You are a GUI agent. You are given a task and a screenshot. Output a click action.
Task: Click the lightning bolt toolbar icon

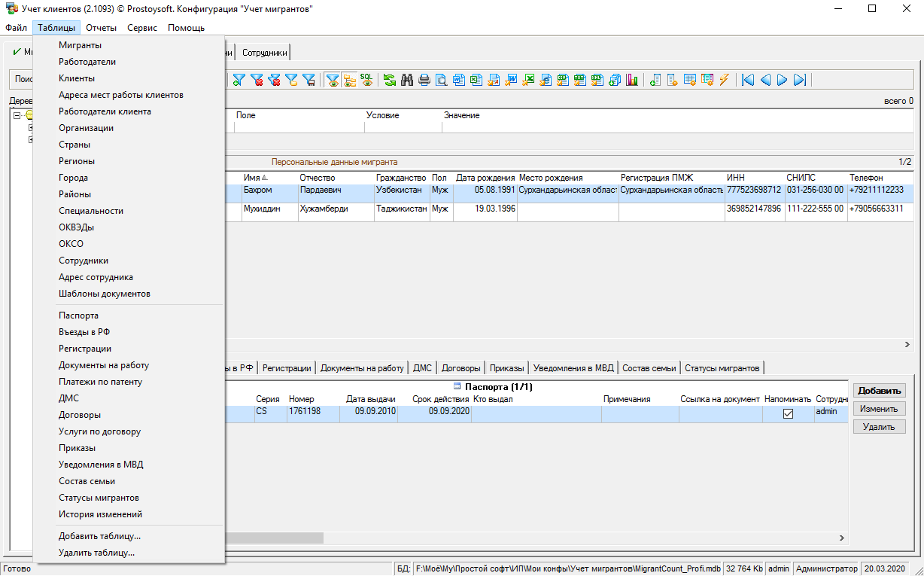(725, 80)
